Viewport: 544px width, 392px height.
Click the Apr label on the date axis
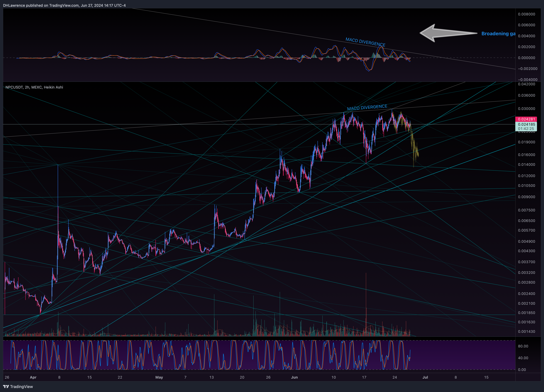tap(33, 377)
